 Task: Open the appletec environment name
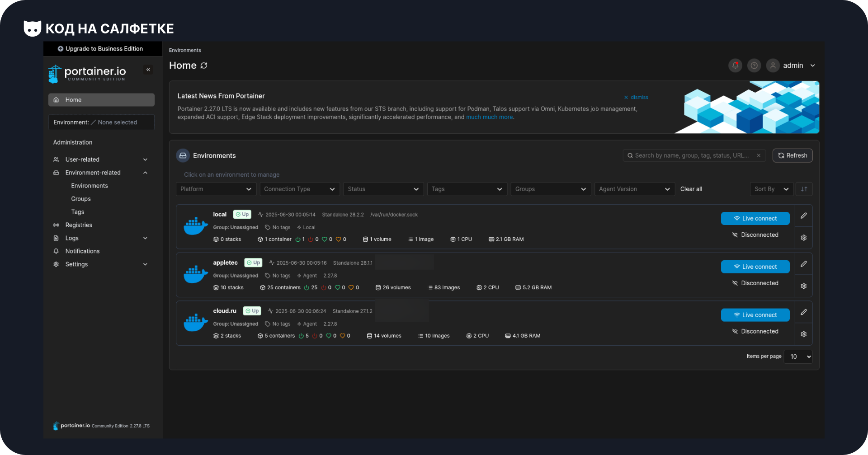tap(225, 263)
